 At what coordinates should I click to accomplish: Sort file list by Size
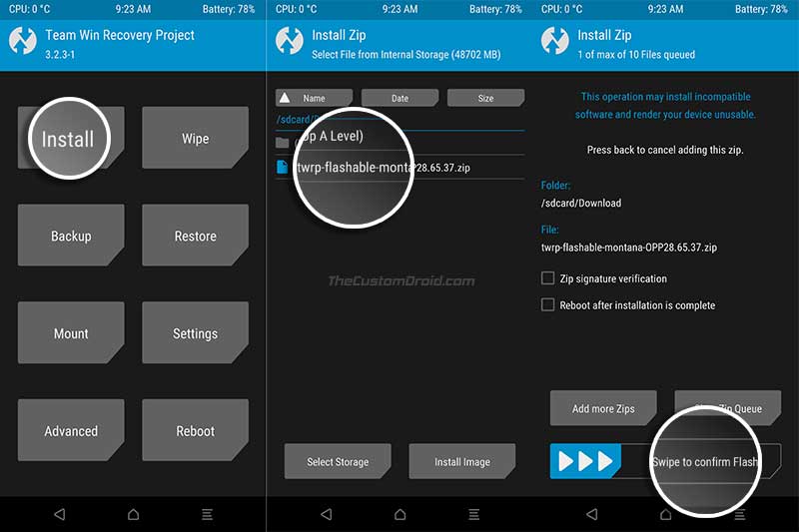pyautogui.click(x=485, y=98)
